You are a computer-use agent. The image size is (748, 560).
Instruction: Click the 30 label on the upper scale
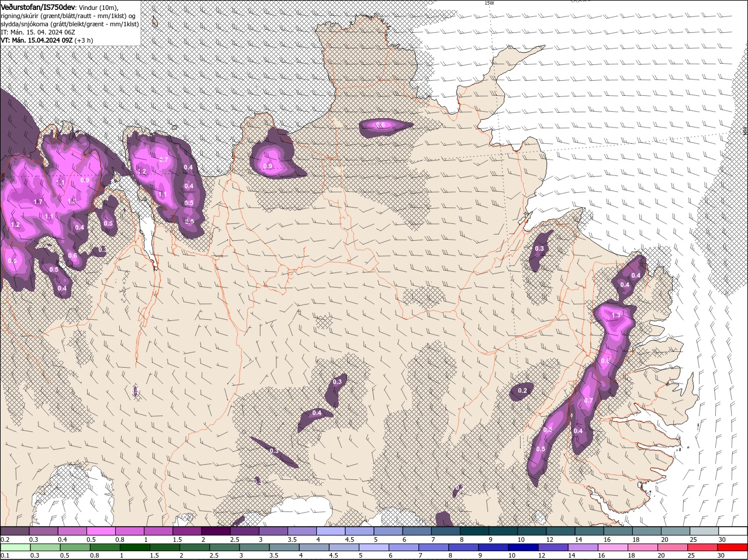coord(722,539)
